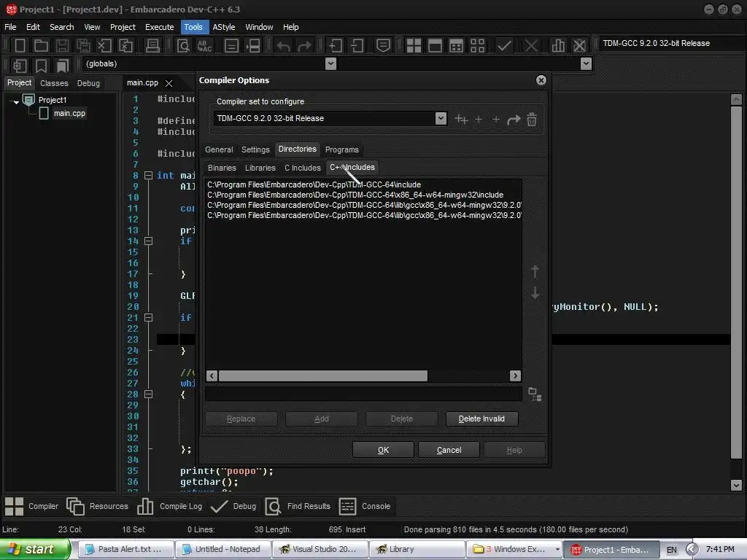This screenshot has height=560, width=747.
Task: Select the C Includes sub-tab
Action: click(x=303, y=168)
